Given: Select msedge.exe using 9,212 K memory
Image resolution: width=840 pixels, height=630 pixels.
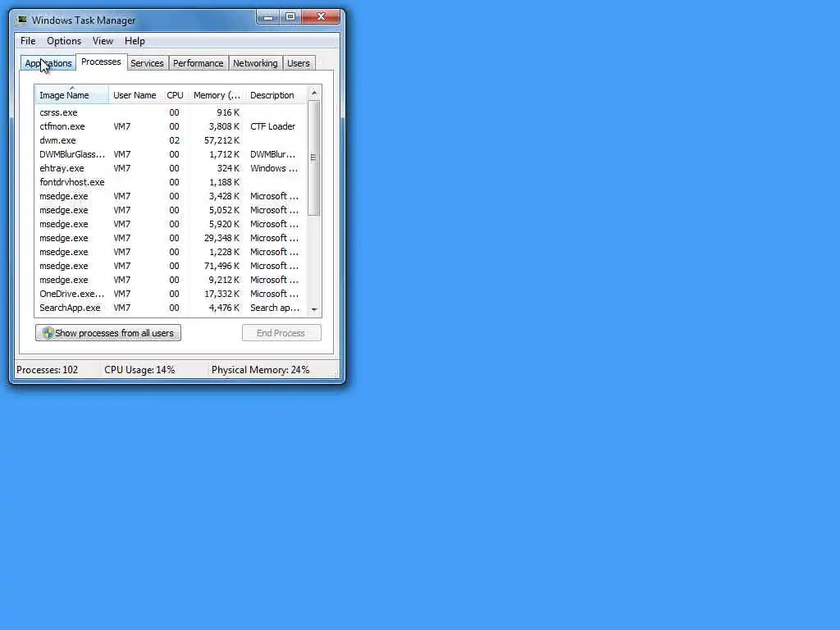Looking at the screenshot, I should pyautogui.click(x=171, y=280).
